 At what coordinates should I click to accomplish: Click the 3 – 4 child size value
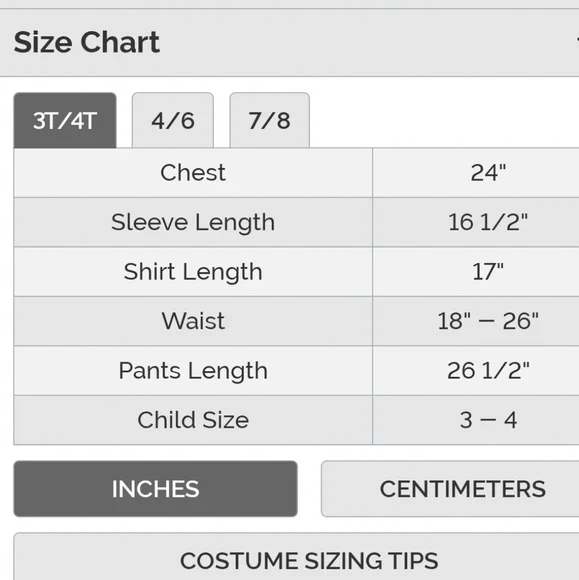(488, 420)
